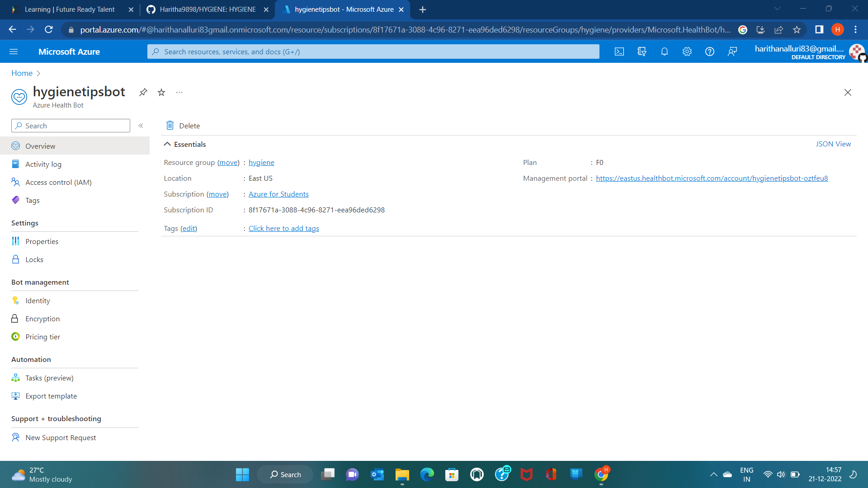Image resolution: width=868 pixels, height=488 pixels.
Task: Pin hygienetipsbot to dashboard
Action: point(143,93)
